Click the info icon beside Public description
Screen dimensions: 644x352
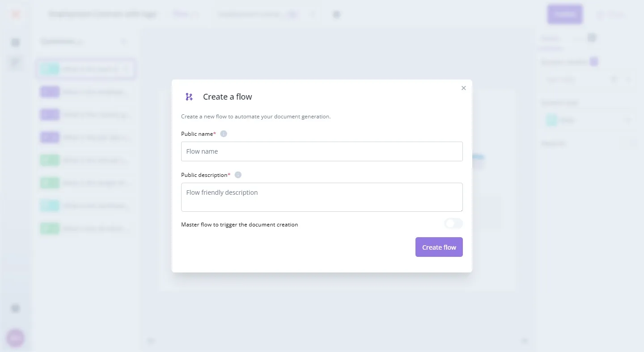[x=238, y=175]
